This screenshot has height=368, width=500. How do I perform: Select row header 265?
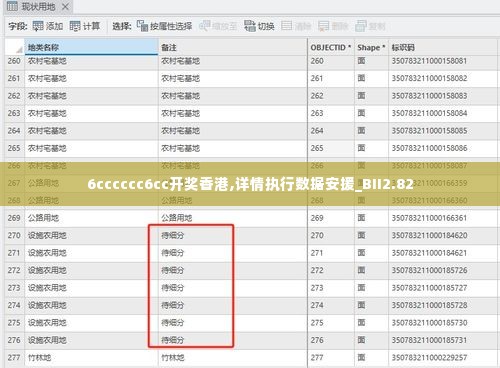point(14,148)
